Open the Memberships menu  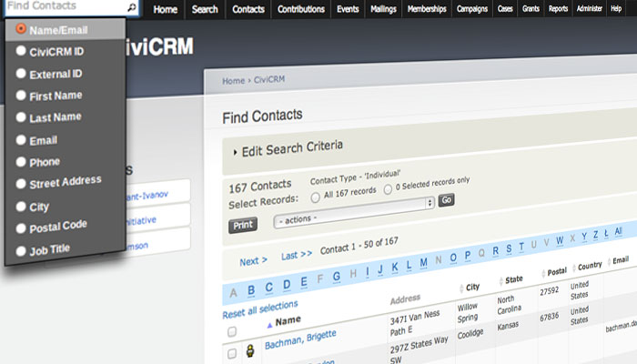pos(427,9)
